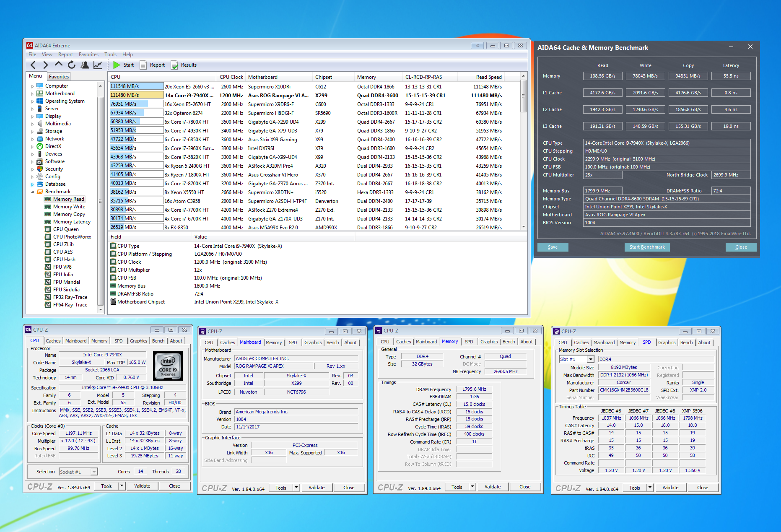Click Validate in Memory CPU-Z window
Screen dimensions: 781x532
click(493, 487)
